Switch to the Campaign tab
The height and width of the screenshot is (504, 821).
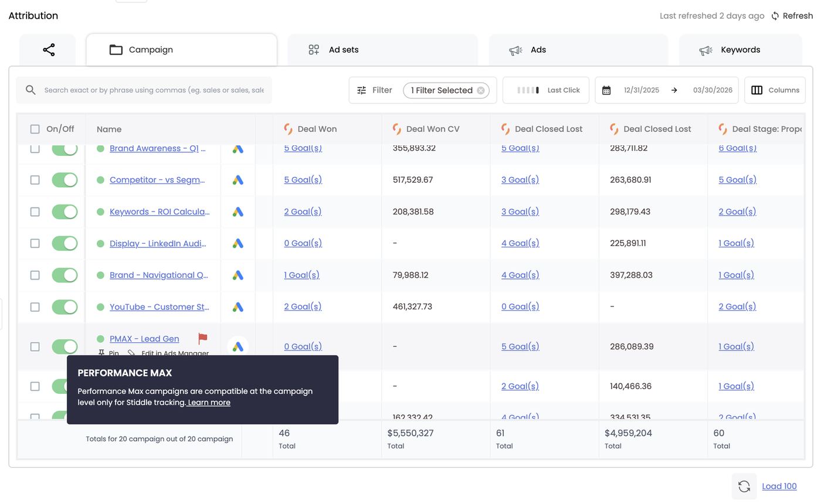[182, 50]
